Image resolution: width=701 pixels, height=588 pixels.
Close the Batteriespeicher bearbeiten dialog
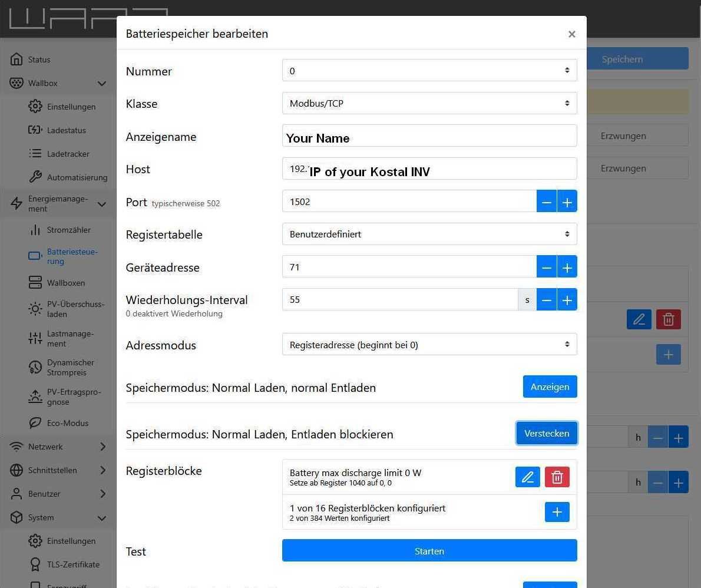[571, 34]
